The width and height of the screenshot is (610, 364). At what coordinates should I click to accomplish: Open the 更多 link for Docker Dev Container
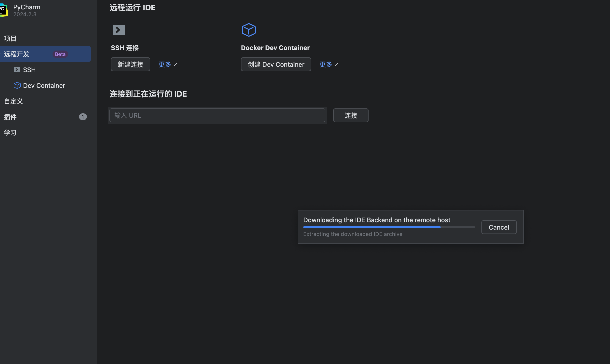coord(326,65)
